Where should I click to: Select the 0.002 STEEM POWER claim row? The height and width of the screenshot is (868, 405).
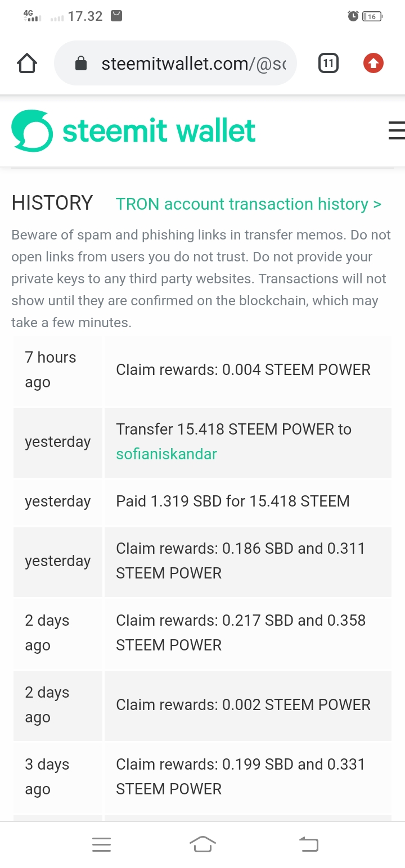[x=202, y=705]
